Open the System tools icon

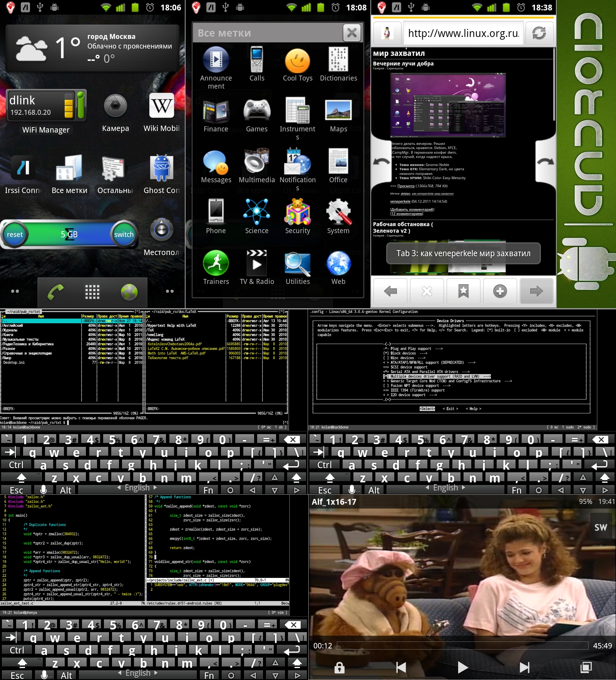pyautogui.click(x=338, y=212)
